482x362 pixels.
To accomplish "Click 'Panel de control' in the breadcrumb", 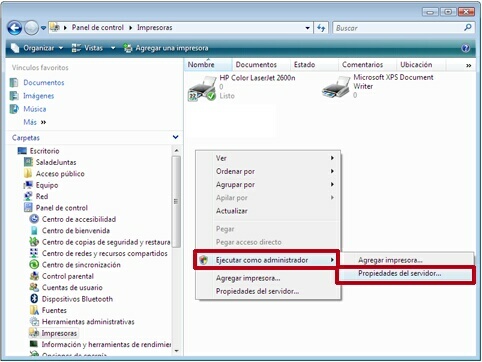I will click(98, 28).
